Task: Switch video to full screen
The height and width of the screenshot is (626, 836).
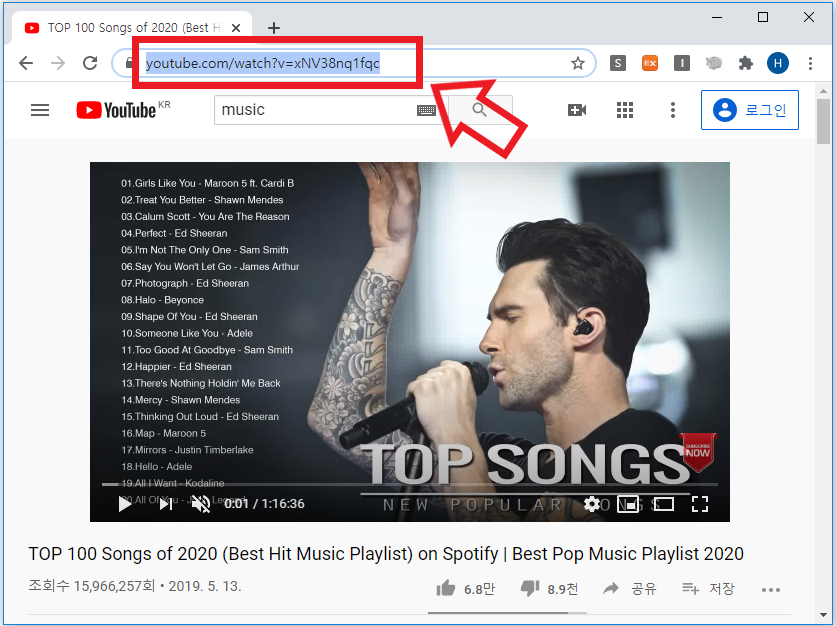Action: [700, 503]
